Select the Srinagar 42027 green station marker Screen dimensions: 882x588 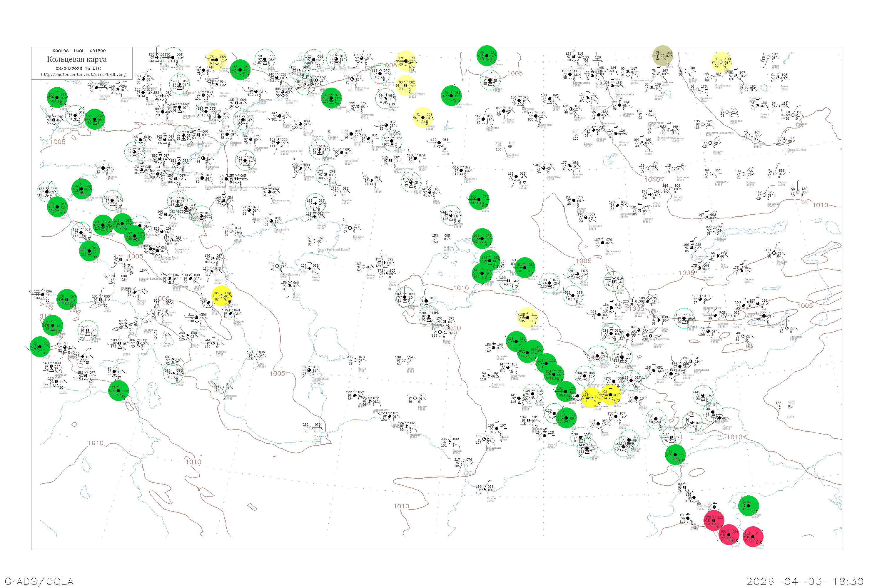749,506
